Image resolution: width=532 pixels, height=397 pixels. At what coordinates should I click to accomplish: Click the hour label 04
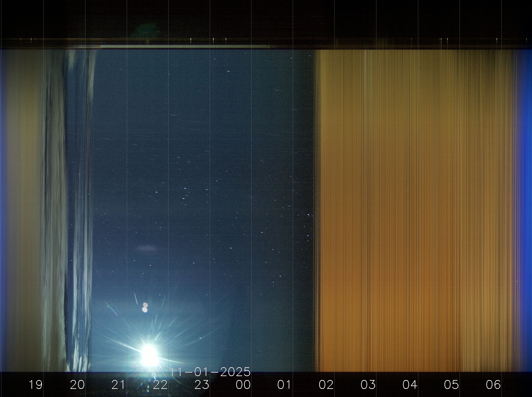[410, 385]
